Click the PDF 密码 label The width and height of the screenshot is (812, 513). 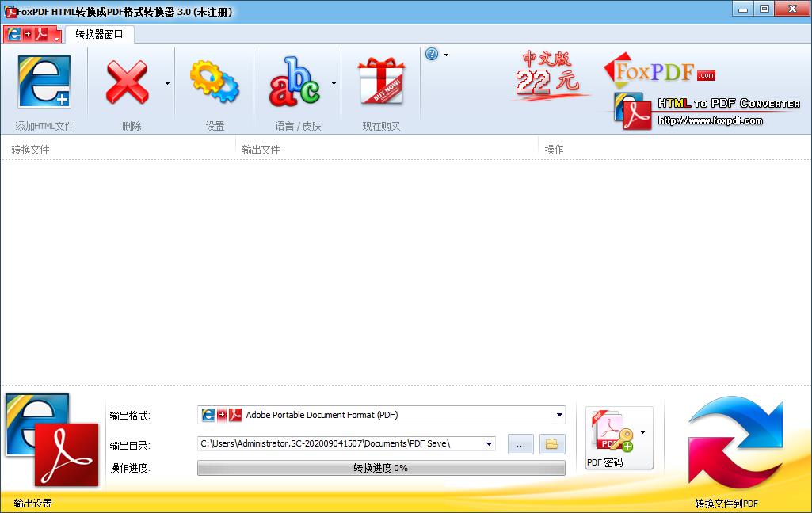click(x=605, y=462)
